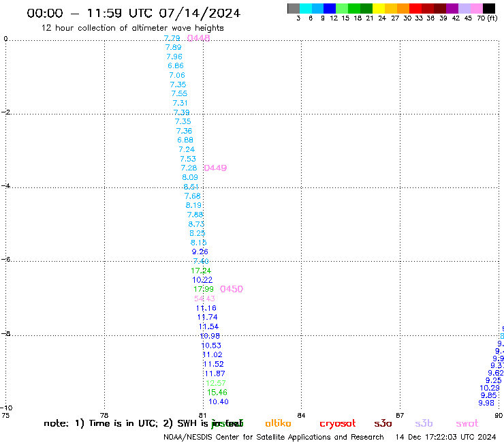504x443 pixels.
Task: Select the wave height value 7.24
Action: point(187,149)
